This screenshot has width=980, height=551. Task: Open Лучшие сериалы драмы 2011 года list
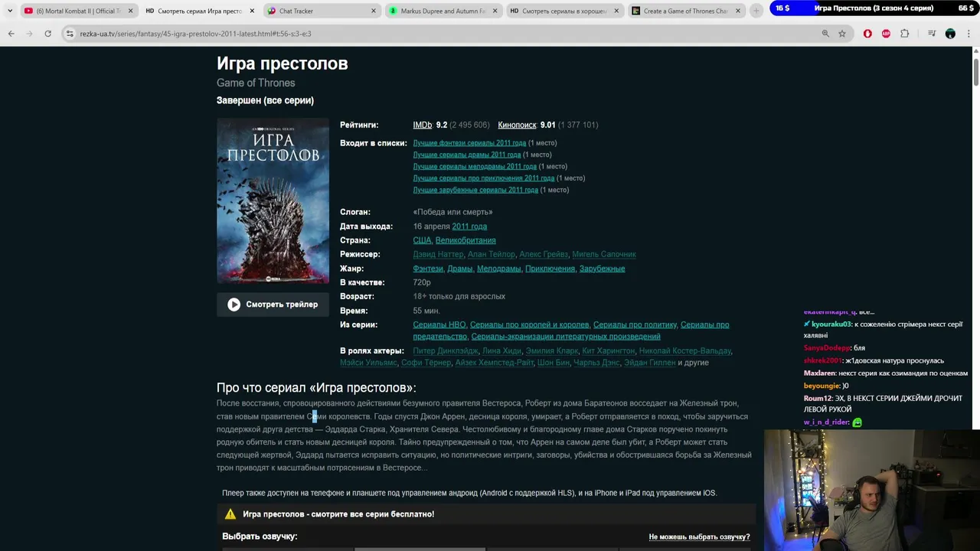pos(466,155)
